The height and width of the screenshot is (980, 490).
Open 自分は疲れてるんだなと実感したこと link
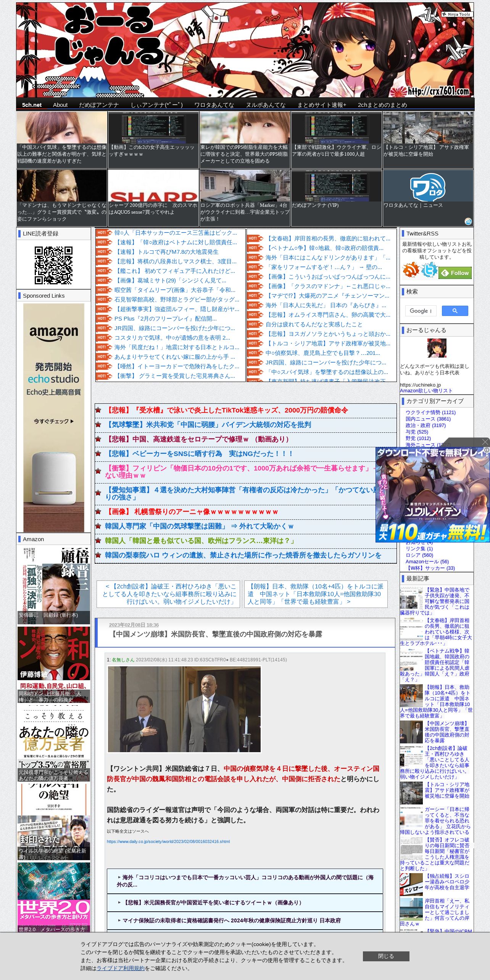pyautogui.click(x=314, y=324)
